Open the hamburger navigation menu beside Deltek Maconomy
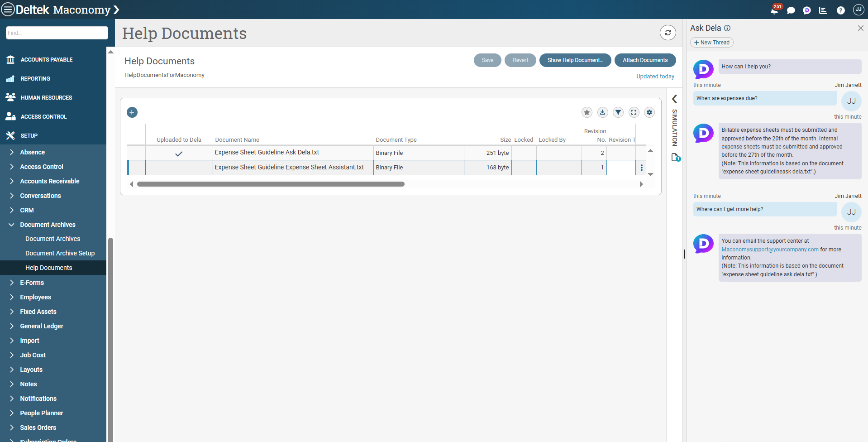The height and width of the screenshot is (442, 868). click(7, 10)
